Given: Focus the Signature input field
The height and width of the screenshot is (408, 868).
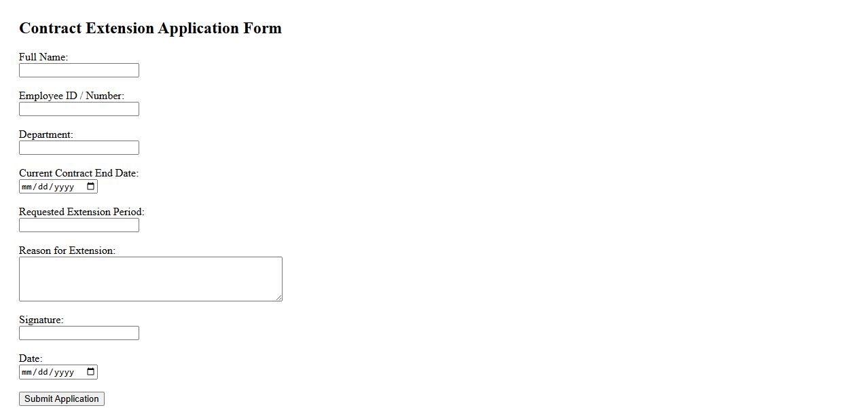Looking at the screenshot, I should pos(79,333).
